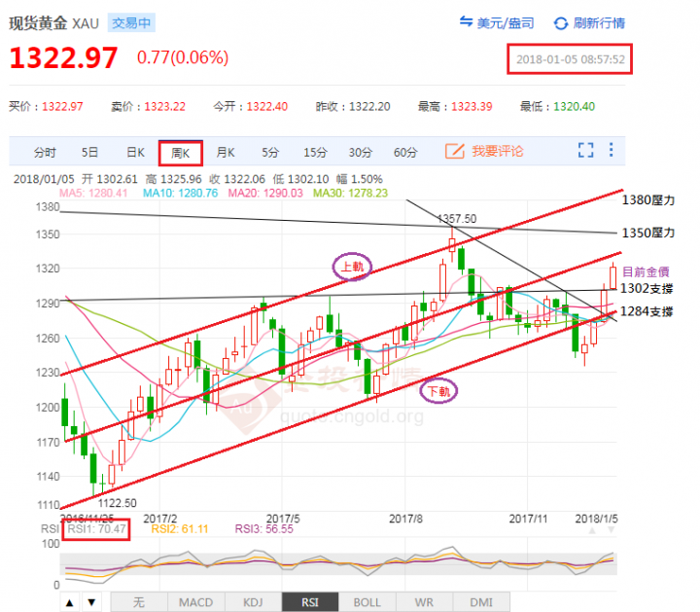
Task: Click the down arrow indicator button
Action: point(91,602)
